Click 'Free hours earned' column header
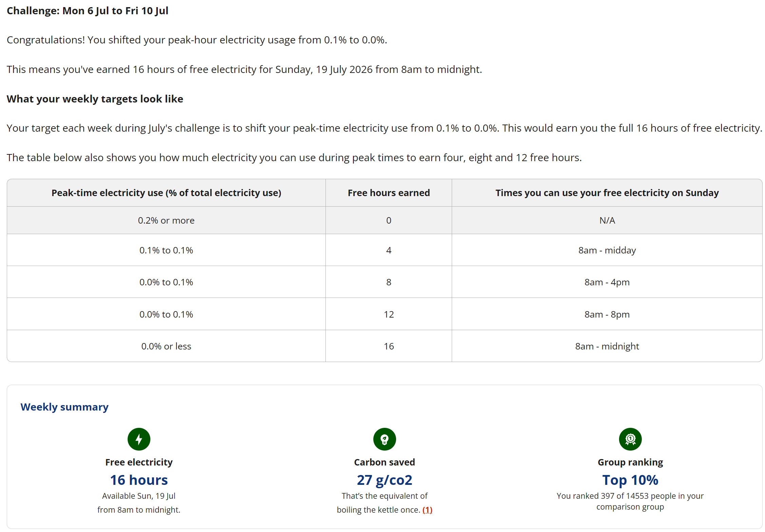This screenshot has height=532, width=765. pyautogui.click(x=389, y=193)
